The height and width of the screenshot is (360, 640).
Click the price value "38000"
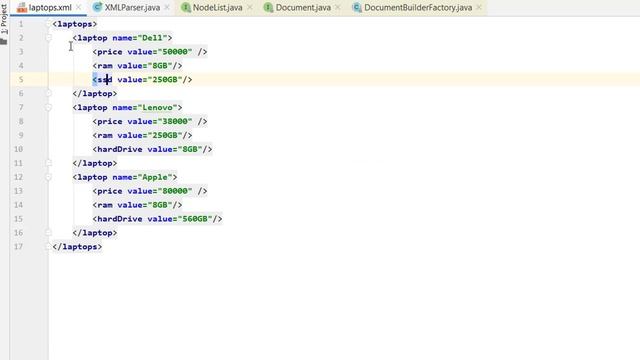click(x=175, y=122)
